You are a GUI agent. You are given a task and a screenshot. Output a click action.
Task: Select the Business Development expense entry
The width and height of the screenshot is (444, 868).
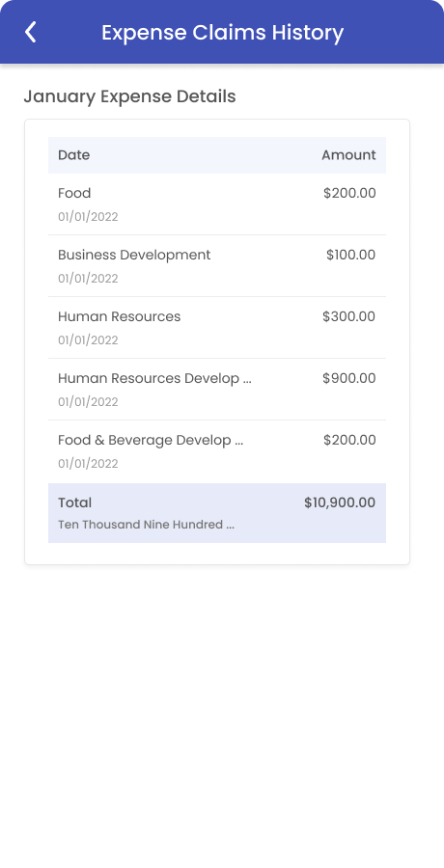(x=217, y=266)
